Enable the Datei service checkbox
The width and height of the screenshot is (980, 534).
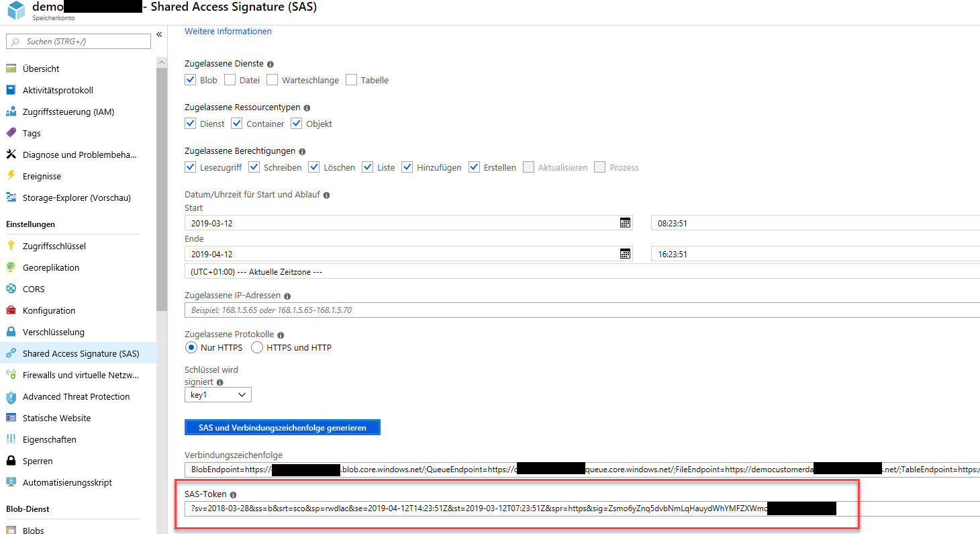[230, 80]
